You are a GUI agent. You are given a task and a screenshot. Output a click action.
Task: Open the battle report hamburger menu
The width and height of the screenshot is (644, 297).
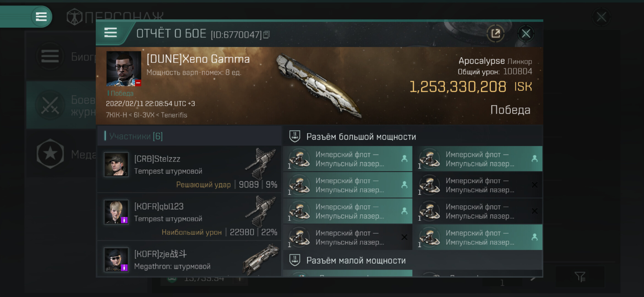111,33
